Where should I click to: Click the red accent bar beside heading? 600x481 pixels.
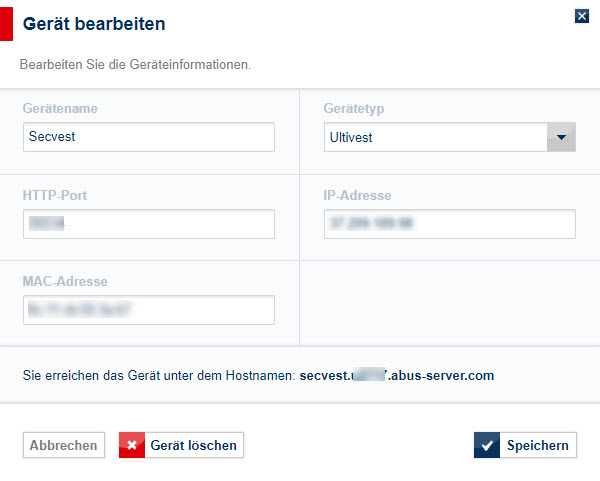tap(6, 23)
